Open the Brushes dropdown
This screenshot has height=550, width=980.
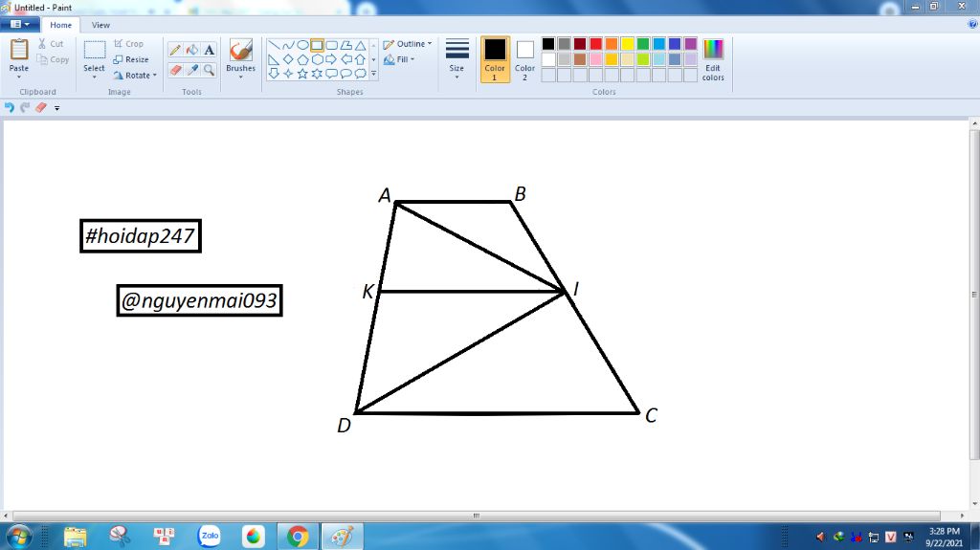pos(240,59)
